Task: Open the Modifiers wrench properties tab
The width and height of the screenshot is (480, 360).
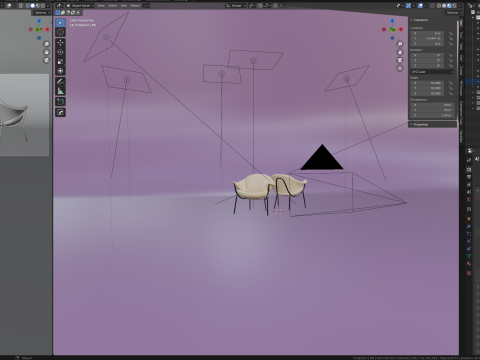Action: tap(469, 226)
